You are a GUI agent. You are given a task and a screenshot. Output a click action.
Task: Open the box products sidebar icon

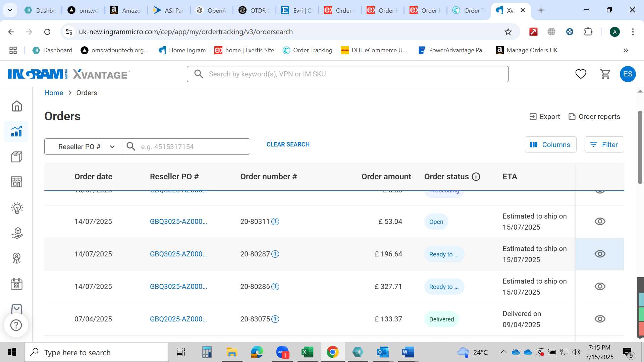pos(16,157)
